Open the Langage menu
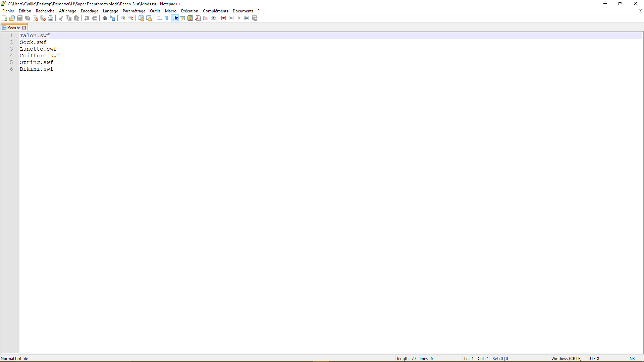 pos(110,11)
